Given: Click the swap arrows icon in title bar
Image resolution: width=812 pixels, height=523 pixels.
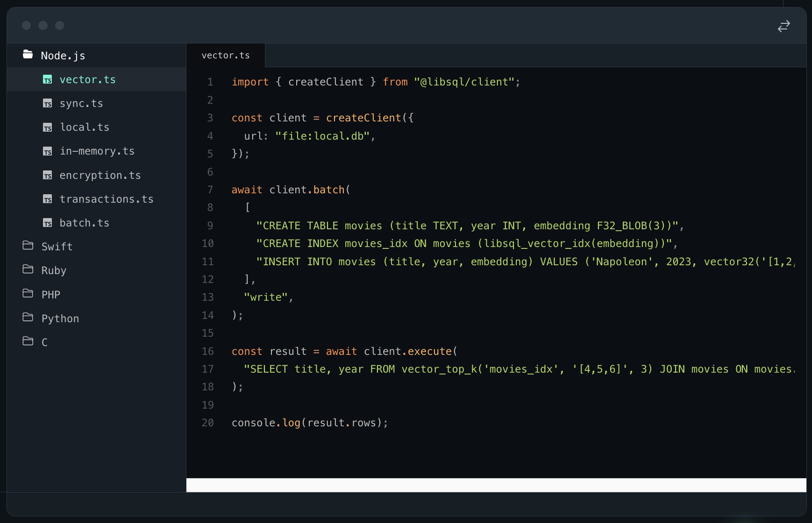Looking at the screenshot, I should tap(784, 26).
